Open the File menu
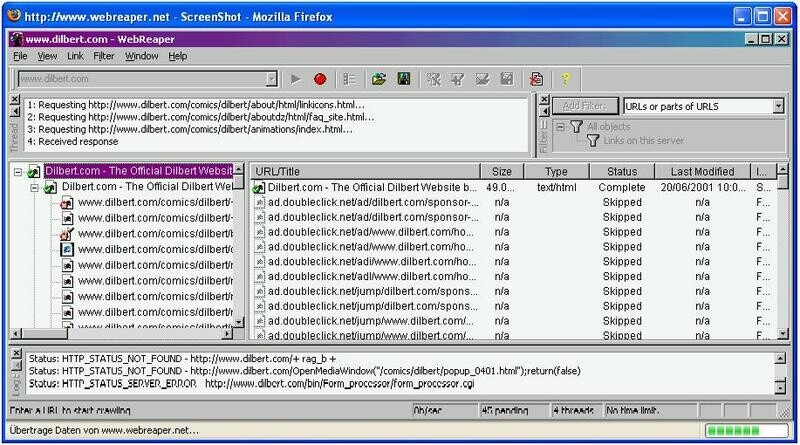Viewport: 800px width, 445px height. [20, 56]
